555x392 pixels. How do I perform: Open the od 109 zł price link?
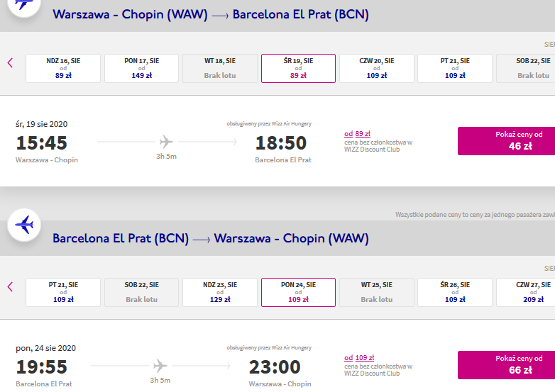[x=359, y=358]
